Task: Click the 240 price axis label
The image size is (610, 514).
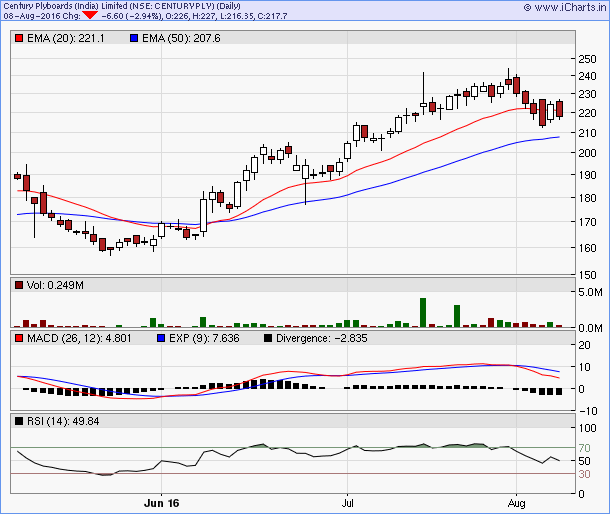Action: pyautogui.click(x=587, y=76)
